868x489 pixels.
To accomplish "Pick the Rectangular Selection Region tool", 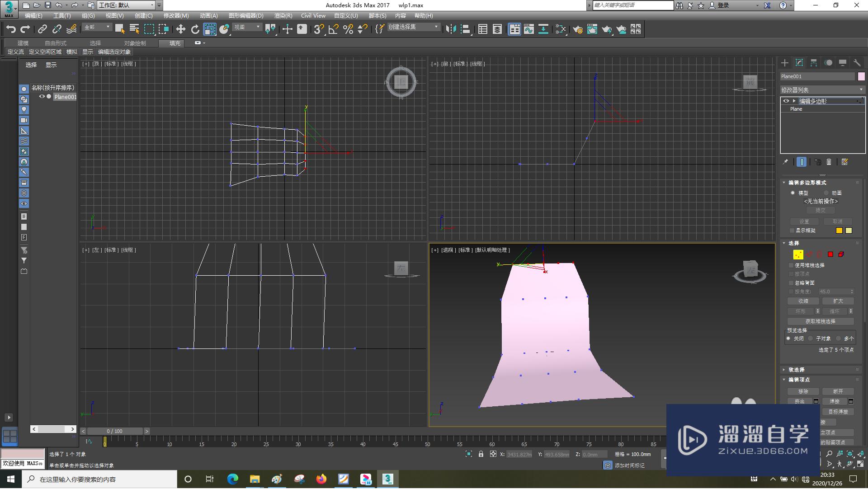I will 149,29.
